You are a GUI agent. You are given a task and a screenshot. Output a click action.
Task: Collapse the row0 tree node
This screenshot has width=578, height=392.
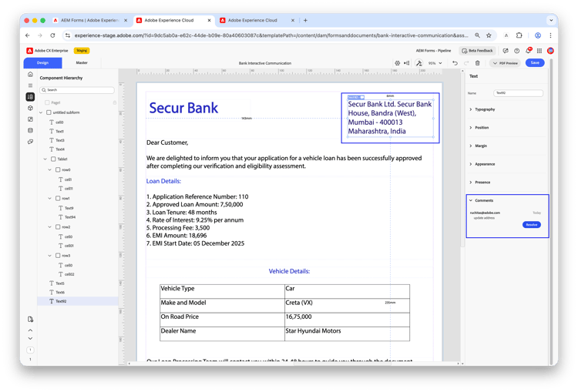pyautogui.click(x=50, y=169)
